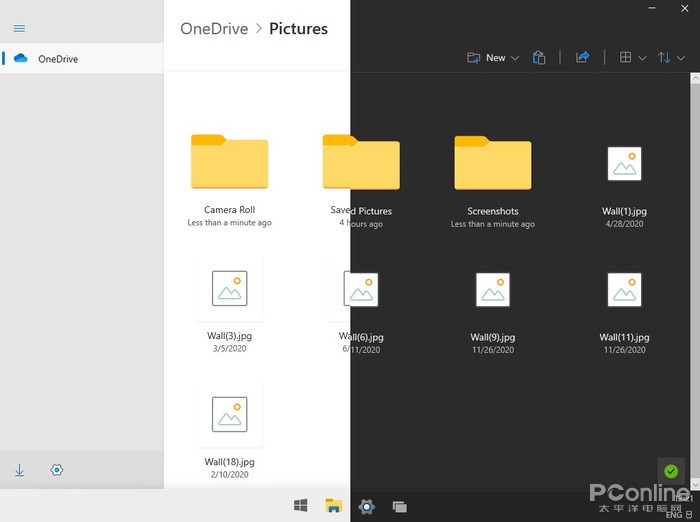Viewport: 700px width, 522px height.
Task: Open File Explorer from the taskbar
Action: click(x=334, y=506)
